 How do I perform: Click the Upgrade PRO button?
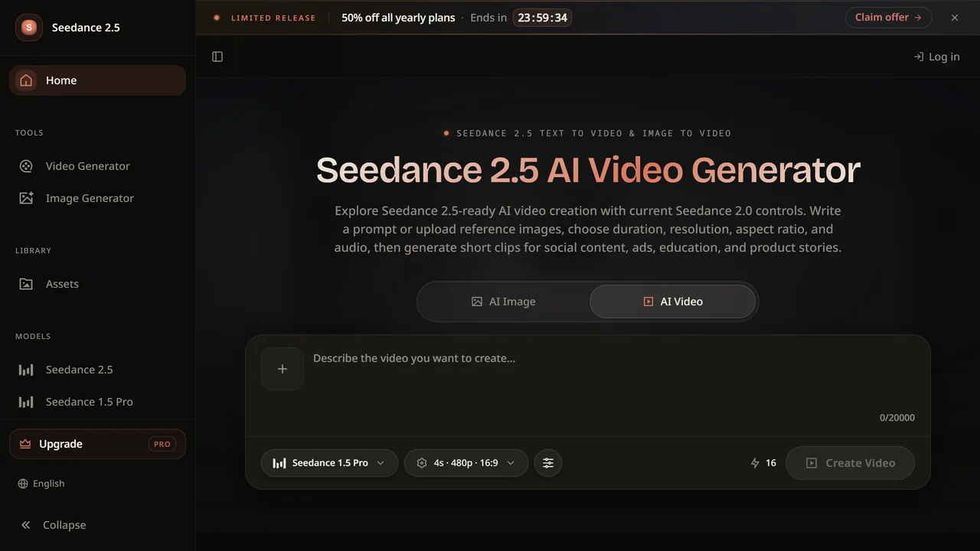(x=97, y=444)
